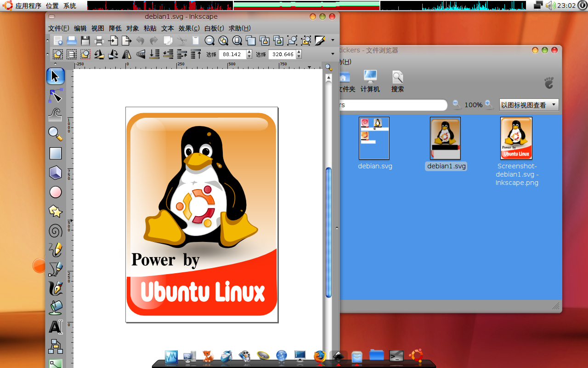Image resolution: width=588 pixels, height=368 pixels.
Task: Click the Group objects icon
Action: [x=292, y=40]
